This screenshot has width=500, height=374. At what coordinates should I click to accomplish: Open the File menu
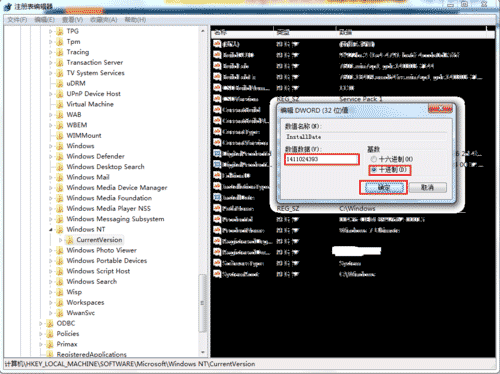[17, 20]
